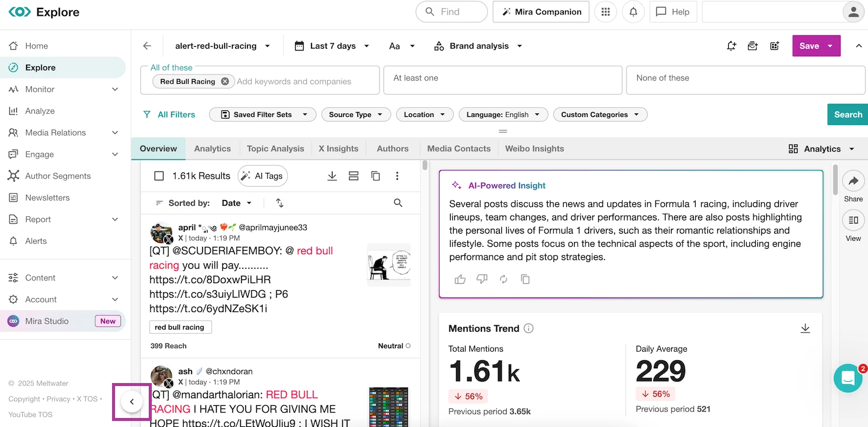Click the Save button
This screenshot has width=868, height=427.
(x=809, y=46)
